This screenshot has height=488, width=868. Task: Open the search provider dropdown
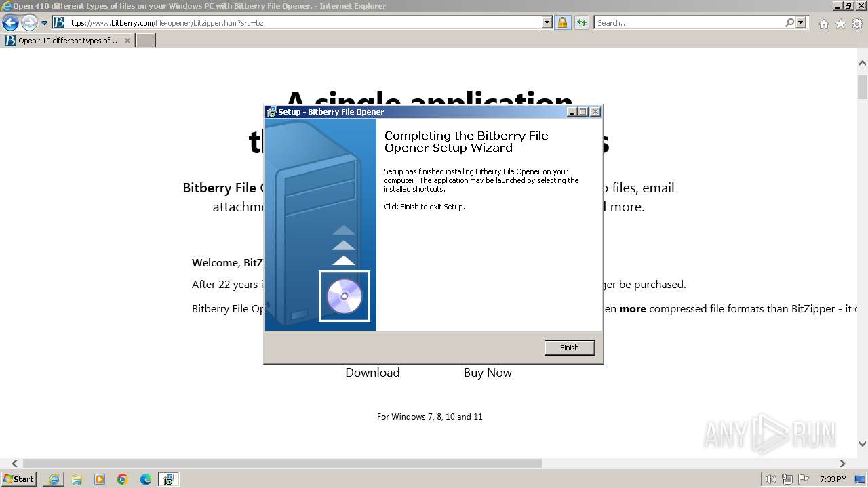(801, 22)
